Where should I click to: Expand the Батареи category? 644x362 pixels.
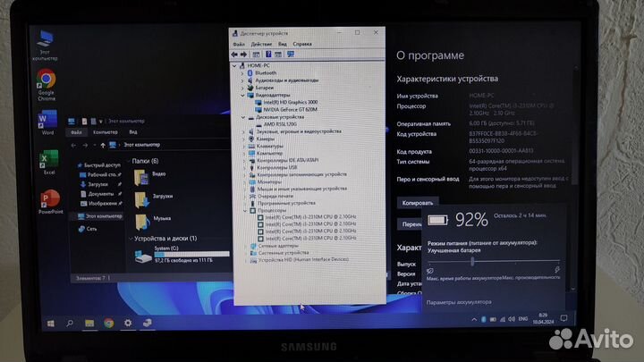tap(242, 88)
